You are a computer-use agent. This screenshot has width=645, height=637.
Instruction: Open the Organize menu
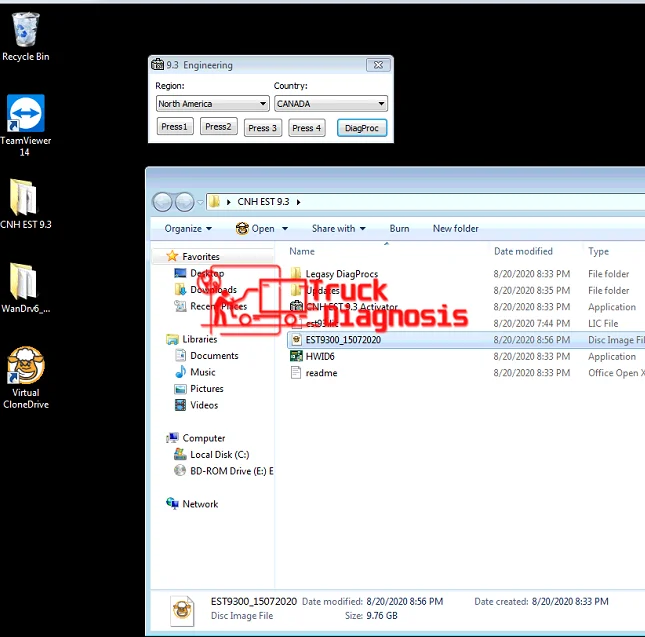coord(188,229)
